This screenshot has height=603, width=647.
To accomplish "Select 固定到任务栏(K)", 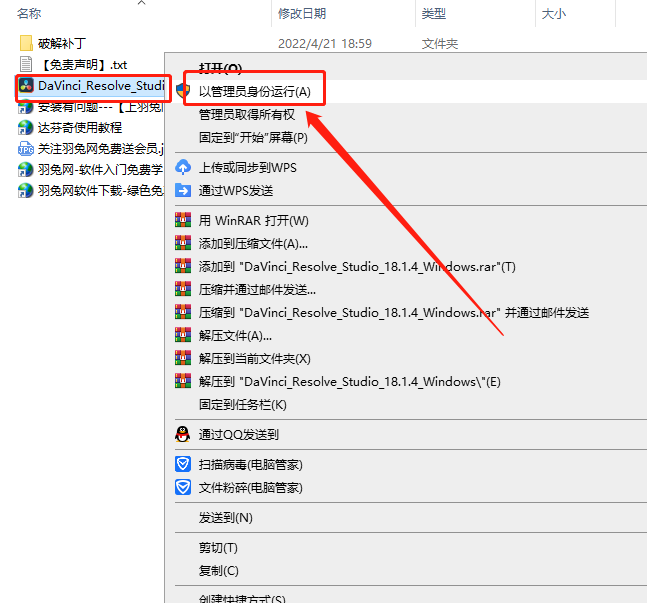I will 242,405.
